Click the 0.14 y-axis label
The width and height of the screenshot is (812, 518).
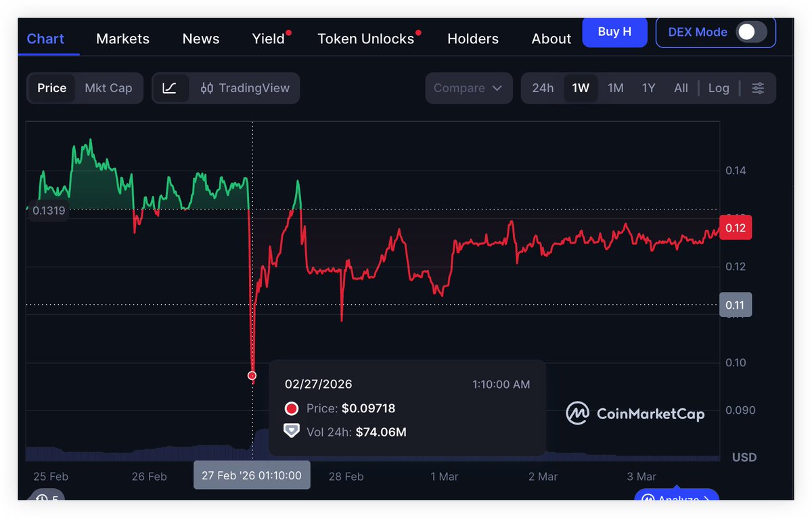736,171
